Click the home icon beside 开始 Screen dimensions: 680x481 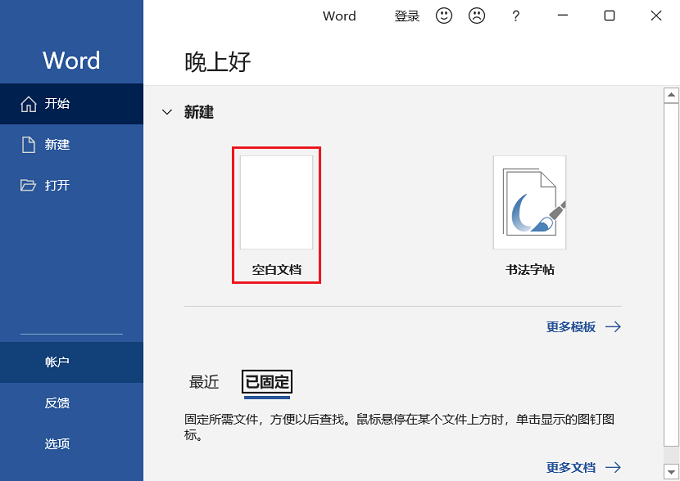pyautogui.click(x=29, y=104)
